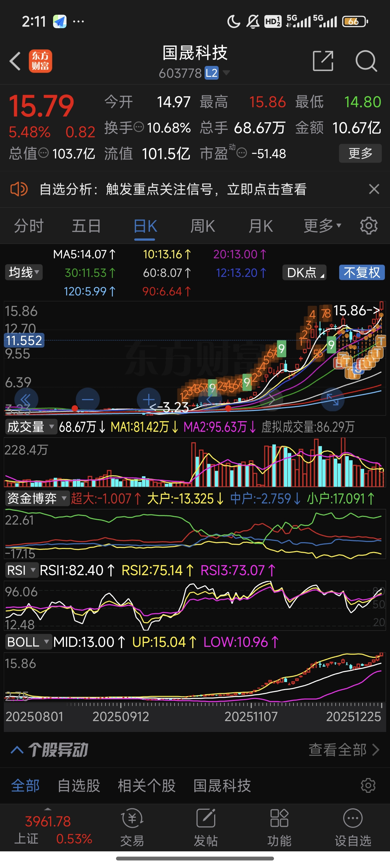
Task: Select the 相关个股 filter tab
Action: tap(147, 785)
